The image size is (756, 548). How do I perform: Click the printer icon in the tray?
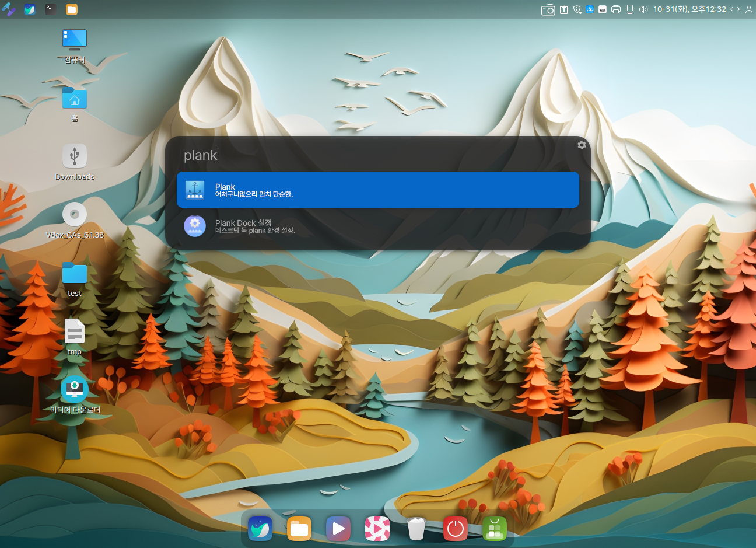pyautogui.click(x=616, y=9)
